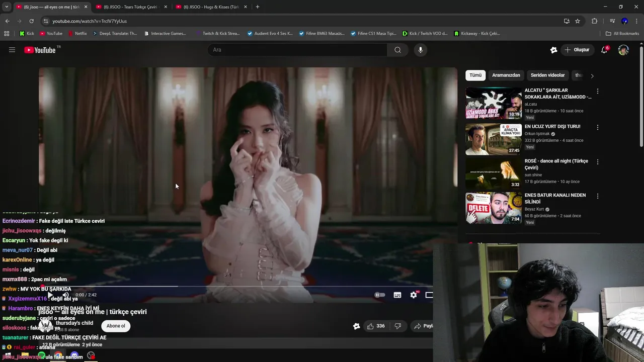Viewport: 644px width, 362px height.
Task: Open the Orkun Işıtmak channel name
Action: point(537,134)
